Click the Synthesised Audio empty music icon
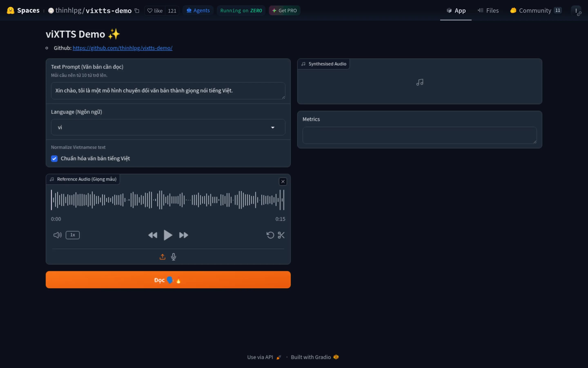The width and height of the screenshot is (588, 368). 420,82
